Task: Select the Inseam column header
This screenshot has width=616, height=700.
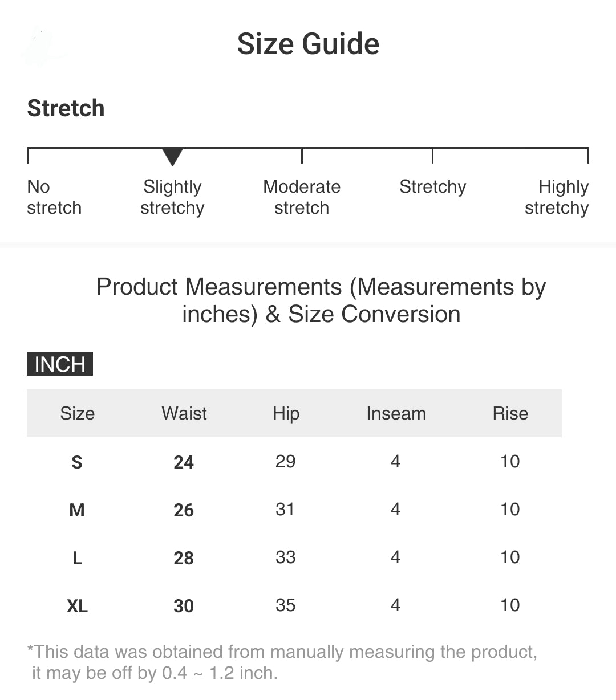Action: [x=396, y=413]
